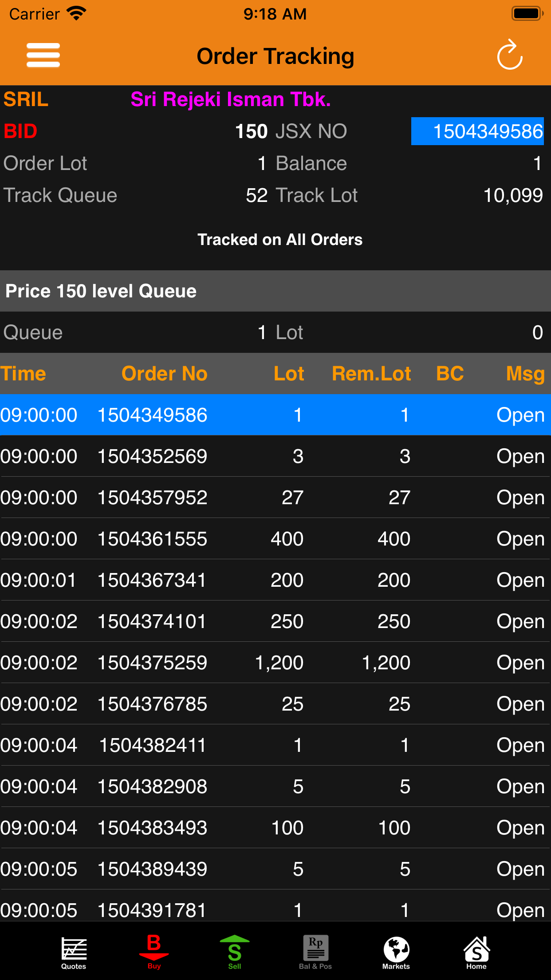Open the Markets tab
Viewport: 551px width, 980px height.
396,953
